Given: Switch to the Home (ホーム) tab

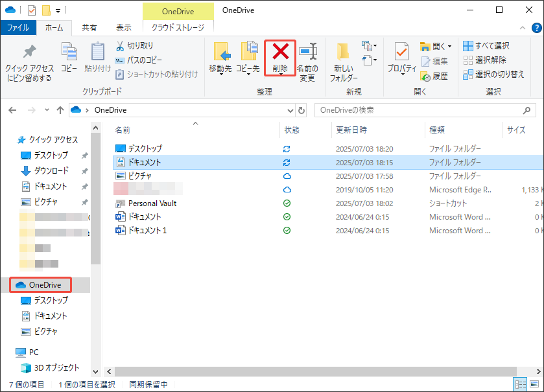Looking at the screenshot, I should pos(54,28).
